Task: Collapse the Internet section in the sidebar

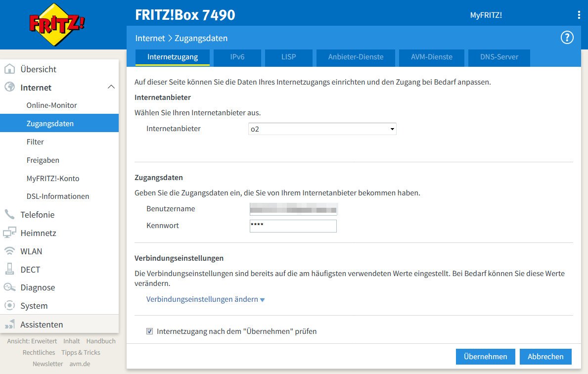Action: (x=111, y=88)
